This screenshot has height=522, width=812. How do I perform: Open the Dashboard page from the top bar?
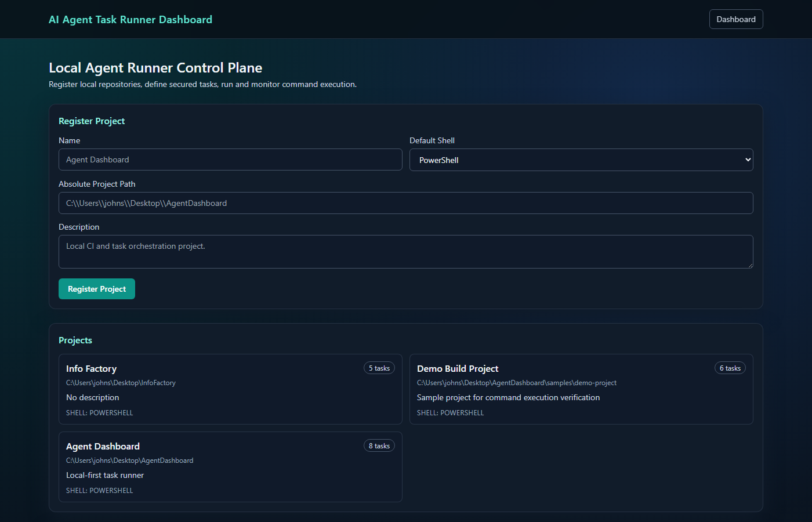pos(735,19)
